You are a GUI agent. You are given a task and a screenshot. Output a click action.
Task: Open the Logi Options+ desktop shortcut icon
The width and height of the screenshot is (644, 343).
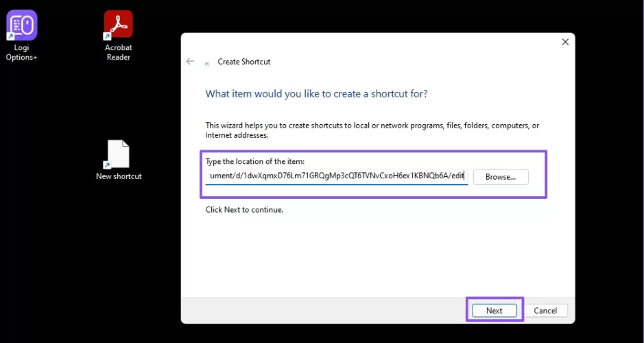(22, 25)
